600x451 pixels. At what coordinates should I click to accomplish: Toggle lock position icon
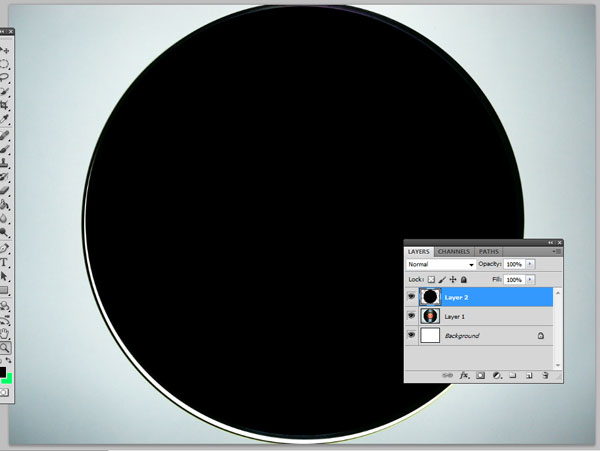pyautogui.click(x=453, y=280)
